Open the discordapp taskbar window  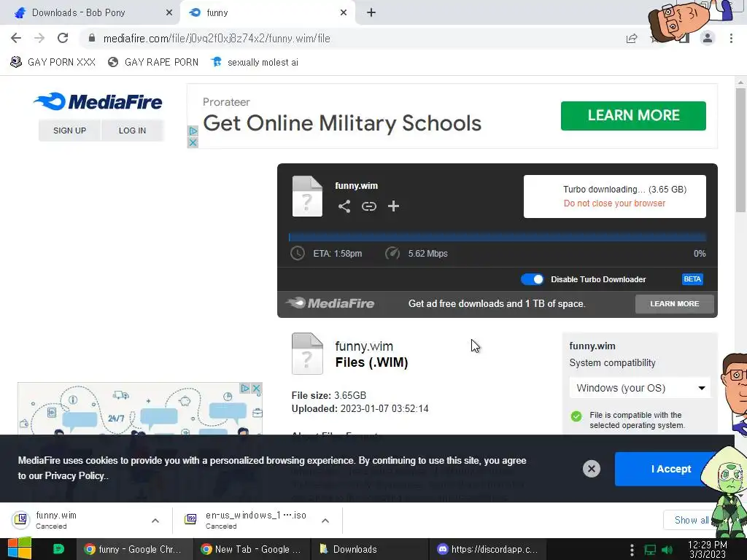pos(487,549)
